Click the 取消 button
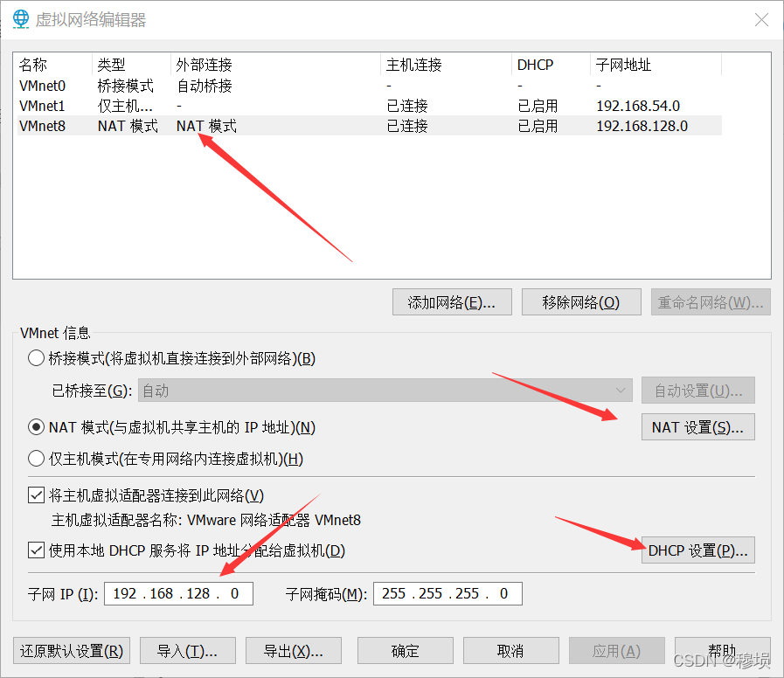Image resolution: width=784 pixels, height=678 pixels. click(x=511, y=651)
